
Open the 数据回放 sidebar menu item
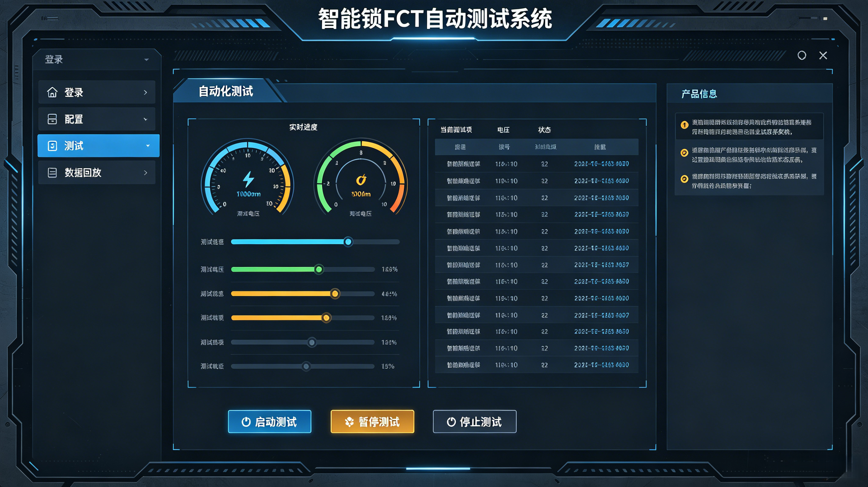click(x=97, y=172)
